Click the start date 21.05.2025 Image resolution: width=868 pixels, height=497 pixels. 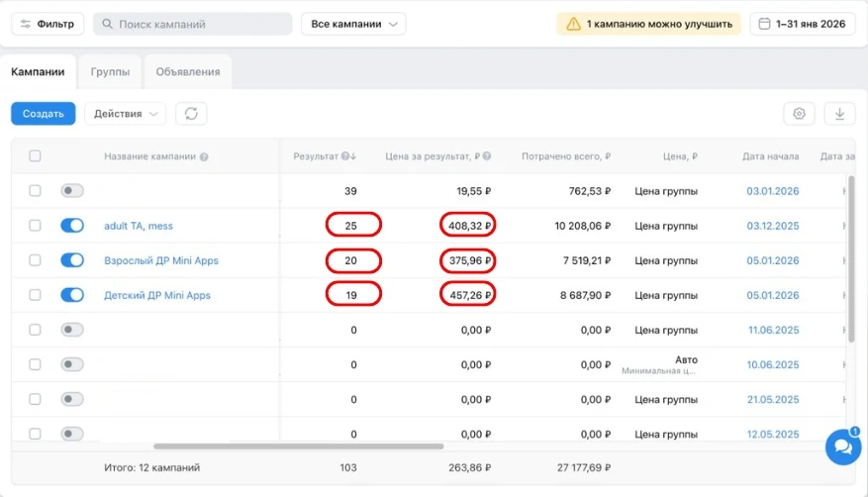coord(773,400)
